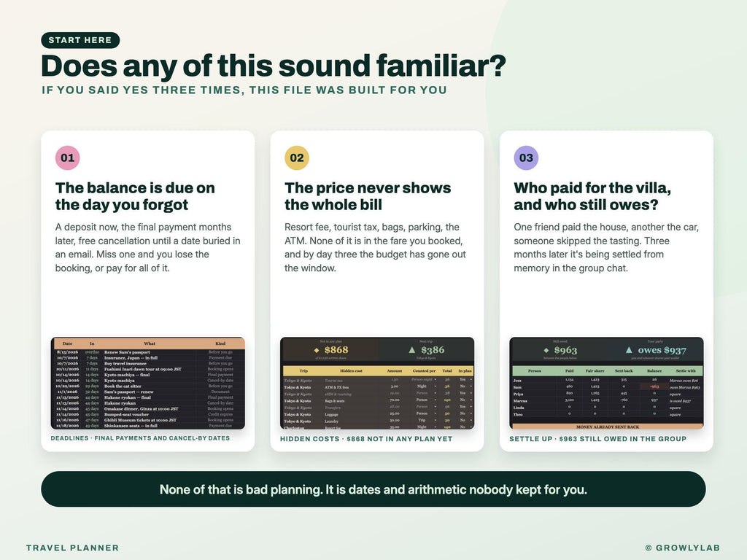Select the heading 'The balance is due on'
The width and height of the screenshot is (747, 560).
point(135,187)
